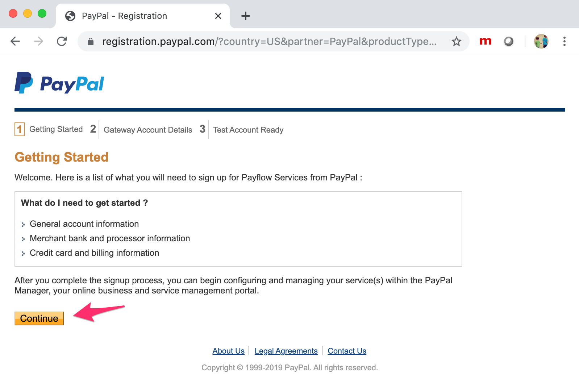Click the circular grey extension icon

508,41
